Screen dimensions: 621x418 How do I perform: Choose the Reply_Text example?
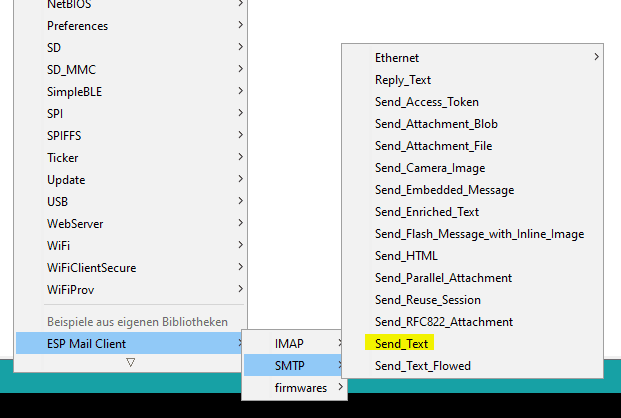coord(403,80)
